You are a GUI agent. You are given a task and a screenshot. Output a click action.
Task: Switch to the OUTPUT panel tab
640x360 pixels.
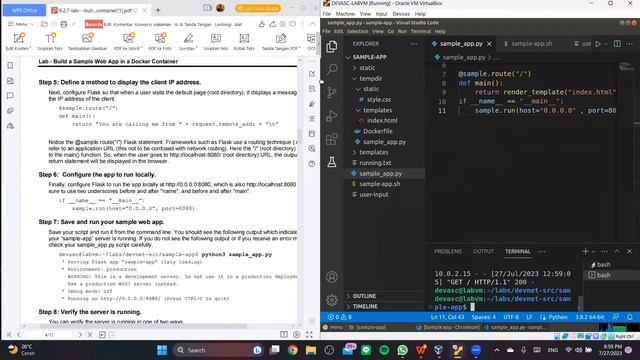[483, 251]
